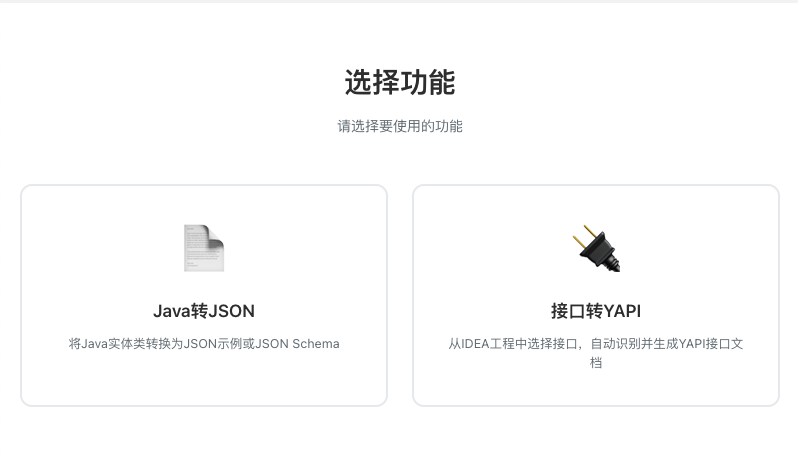Select the 接口转YAPI feature card
Image resolution: width=798 pixels, height=460 pixels.
tap(596, 295)
